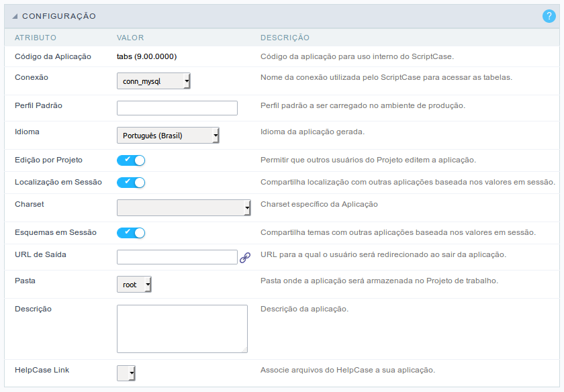Click the DESCRIÇÃO column header

[285, 38]
